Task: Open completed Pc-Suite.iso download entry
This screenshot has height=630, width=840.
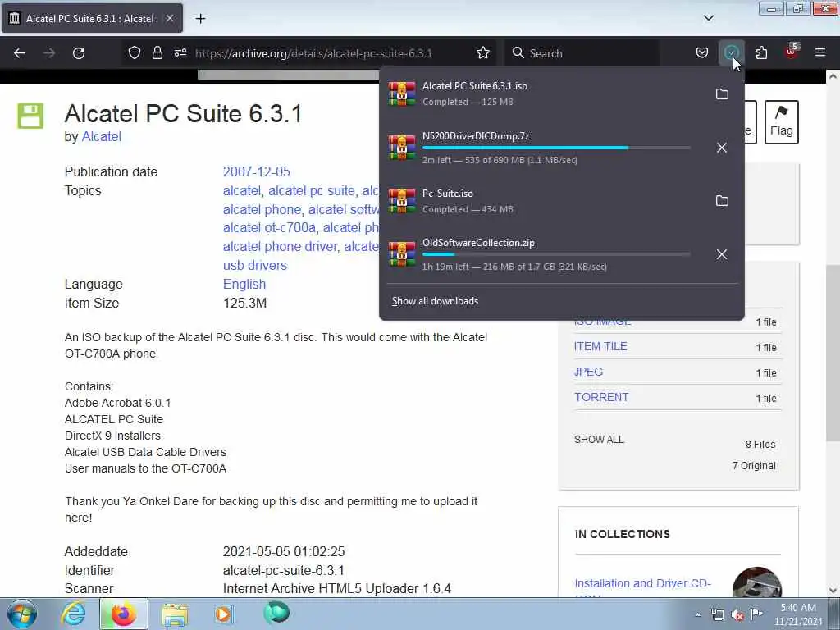Action: pyautogui.click(x=544, y=201)
